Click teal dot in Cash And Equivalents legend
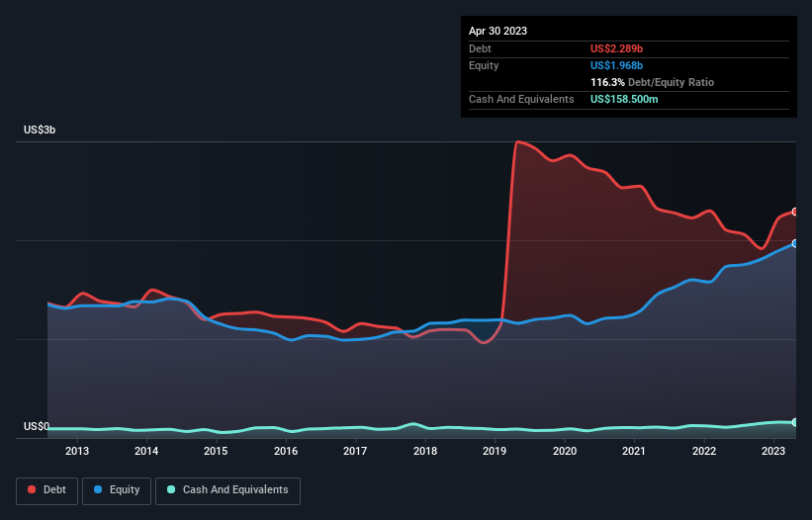812x520 pixels. (171, 489)
